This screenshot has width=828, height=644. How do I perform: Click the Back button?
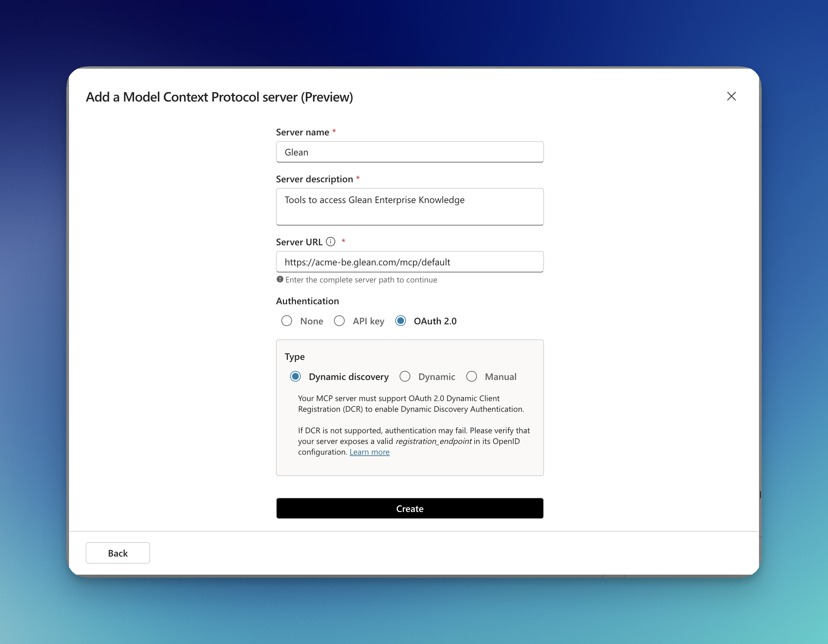118,553
